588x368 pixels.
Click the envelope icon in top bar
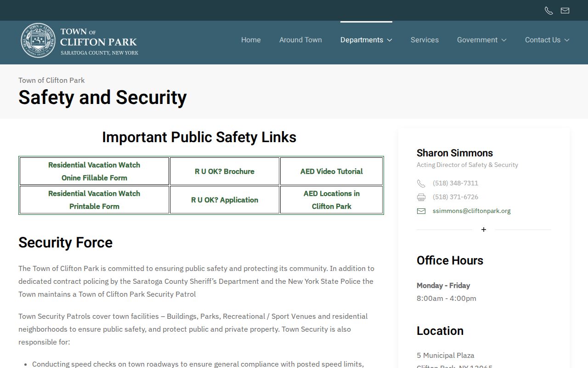click(x=565, y=11)
